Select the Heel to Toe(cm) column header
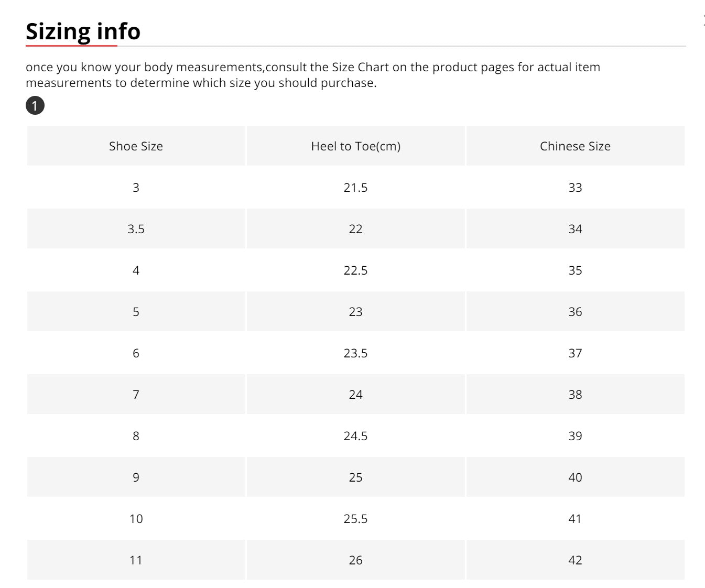The width and height of the screenshot is (705, 588). point(355,146)
